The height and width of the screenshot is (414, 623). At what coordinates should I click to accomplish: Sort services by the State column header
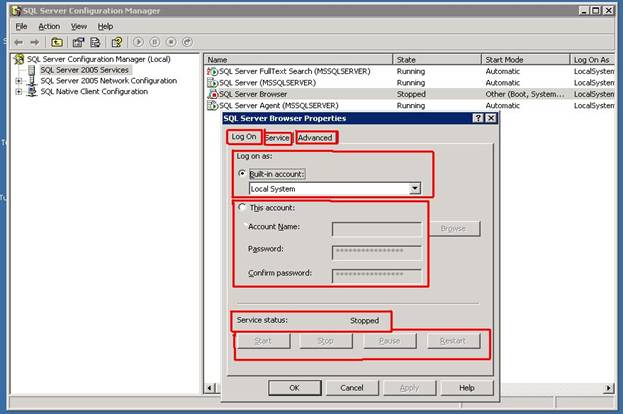436,60
